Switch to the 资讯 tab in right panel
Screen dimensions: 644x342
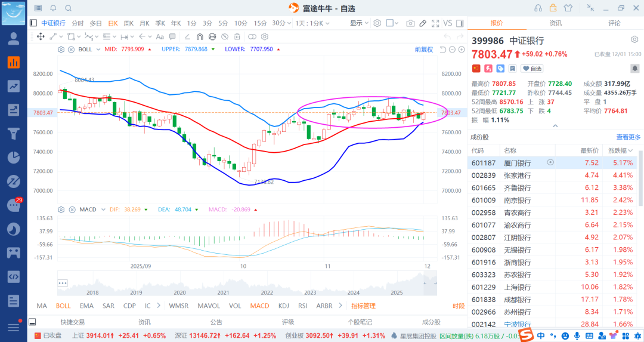[555, 23]
